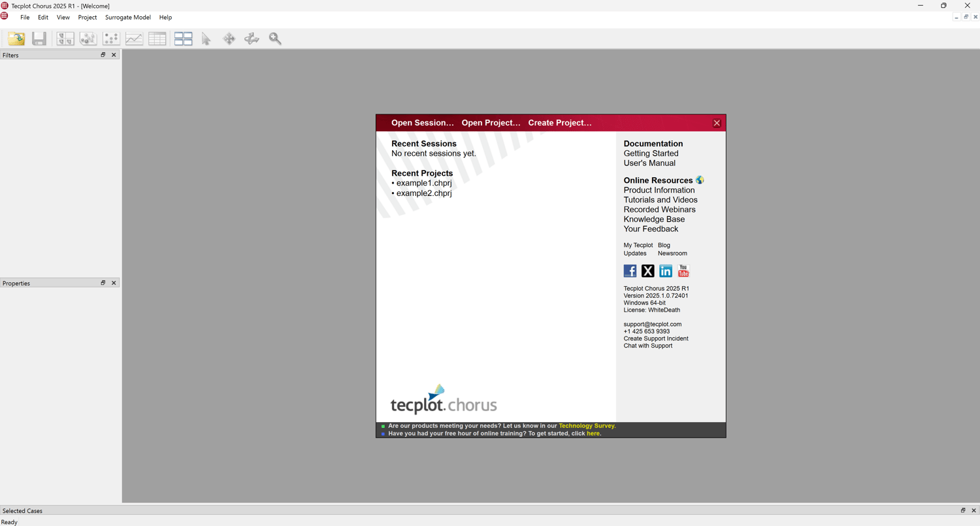Open the Technology Survey link
The image size is (980, 526).
point(587,426)
